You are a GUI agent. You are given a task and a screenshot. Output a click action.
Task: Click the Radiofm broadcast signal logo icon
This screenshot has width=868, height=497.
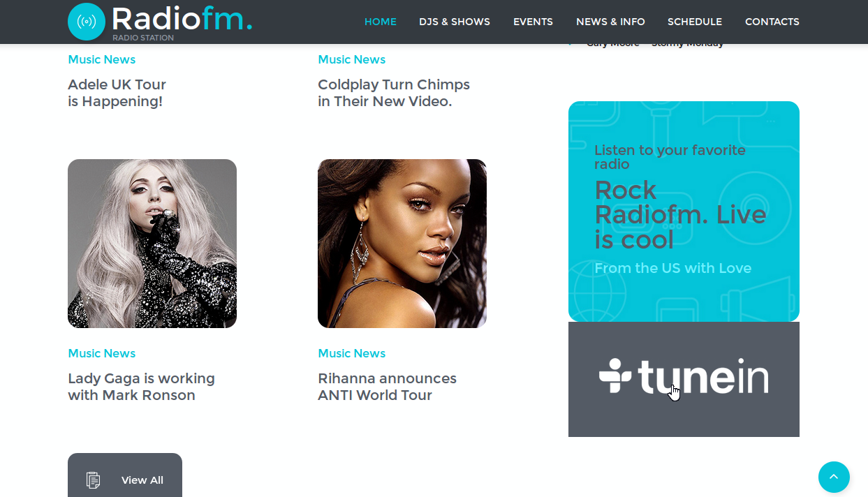87,22
